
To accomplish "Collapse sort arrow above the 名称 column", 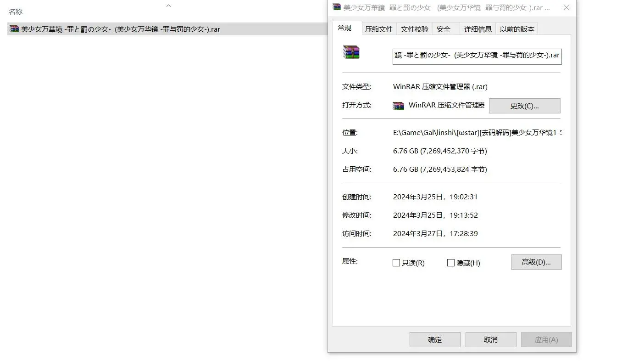I will click(168, 6).
